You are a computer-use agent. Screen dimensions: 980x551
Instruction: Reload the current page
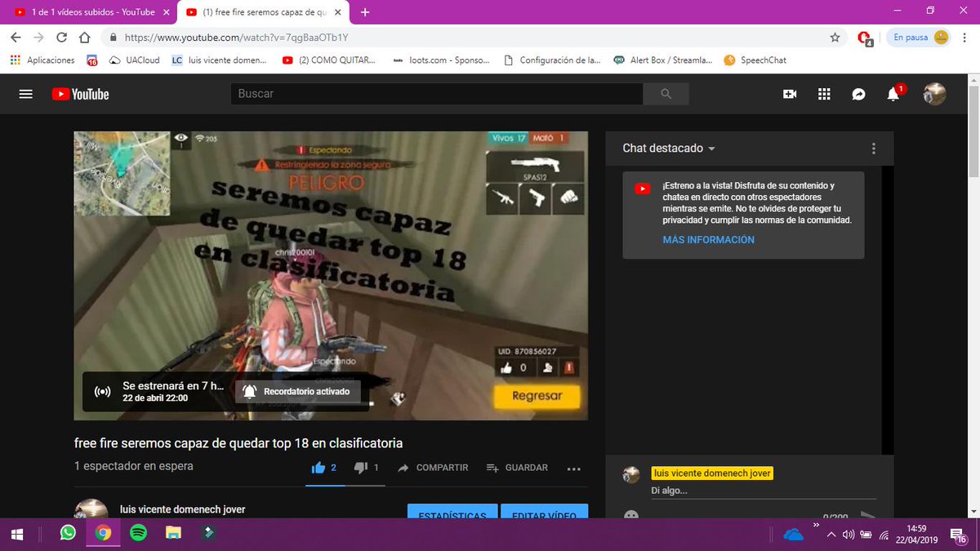coord(61,38)
